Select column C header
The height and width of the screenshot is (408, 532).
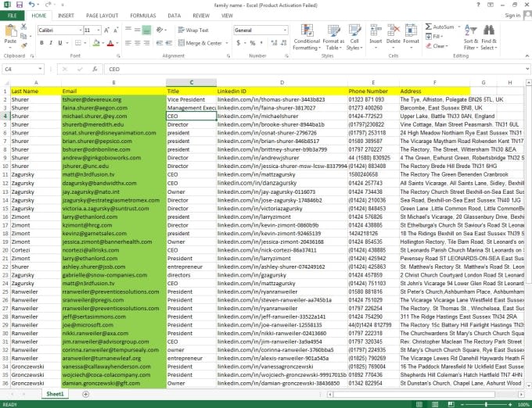pyautogui.click(x=192, y=82)
